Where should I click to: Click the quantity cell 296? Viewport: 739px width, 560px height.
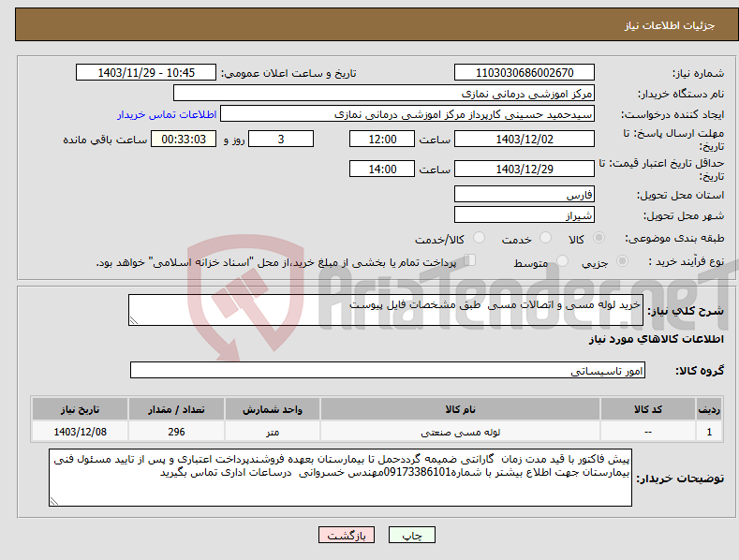(176, 432)
